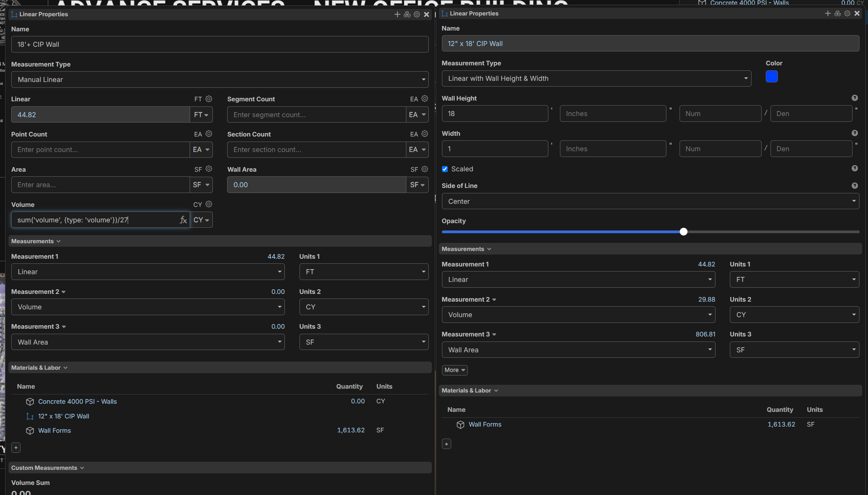Screen dimensions: 868x495
Task: Open the SF unit dropdown beside the Area field
Action: tap(201, 185)
